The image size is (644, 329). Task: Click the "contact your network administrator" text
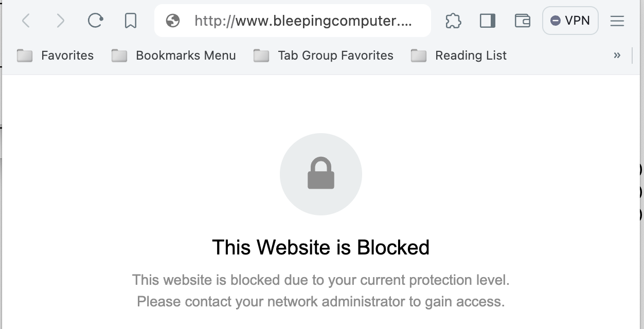[x=320, y=301]
